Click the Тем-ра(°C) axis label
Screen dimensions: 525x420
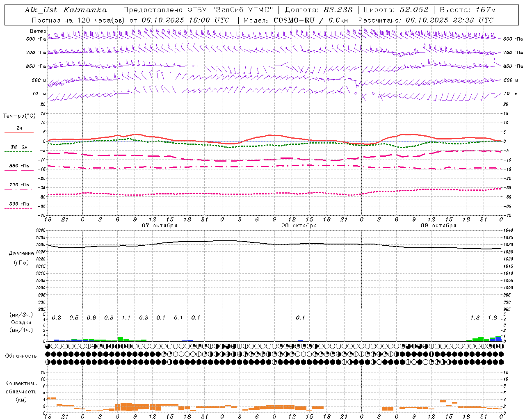pyautogui.click(x=19, y=116)
